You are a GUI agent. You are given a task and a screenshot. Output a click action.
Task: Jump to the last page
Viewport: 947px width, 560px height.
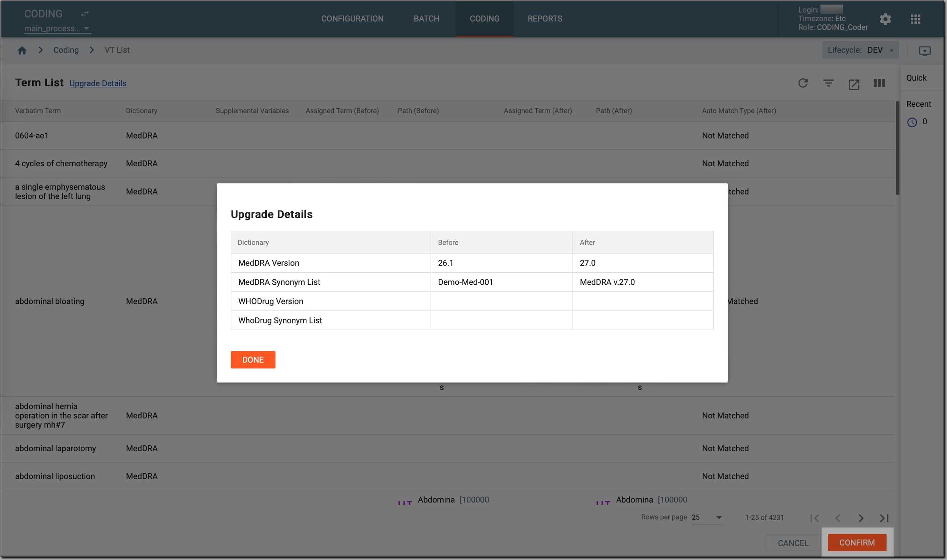click(884, 518)
